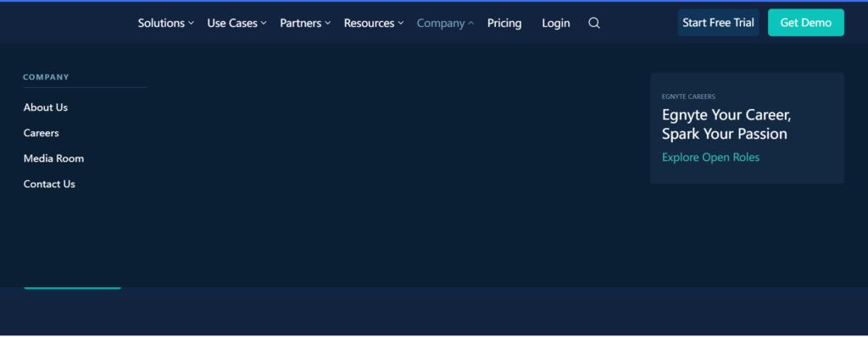Expand the Partners dropdown
868x337 pixels.
(305, 23)
